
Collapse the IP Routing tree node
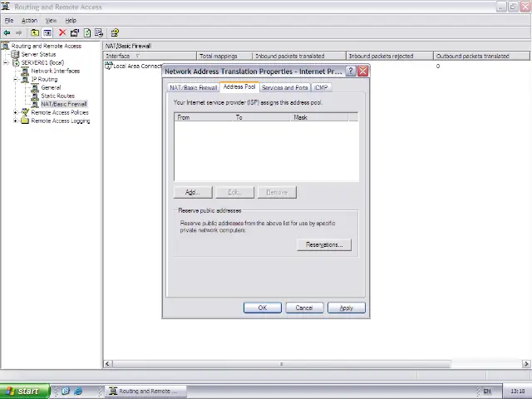point(16,80)
